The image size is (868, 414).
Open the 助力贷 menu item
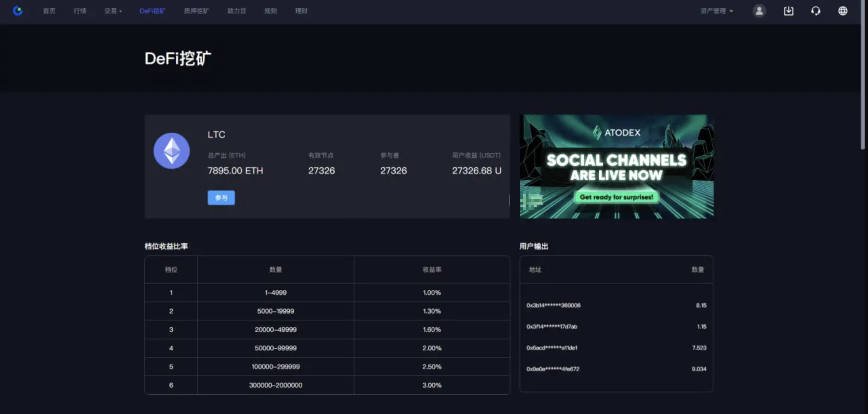coord(236,11)
